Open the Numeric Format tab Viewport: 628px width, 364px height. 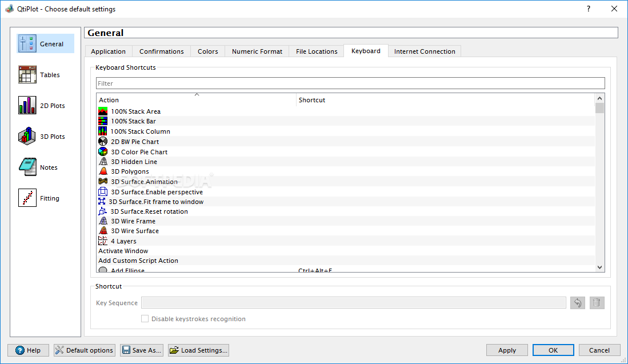click(257, 51)
